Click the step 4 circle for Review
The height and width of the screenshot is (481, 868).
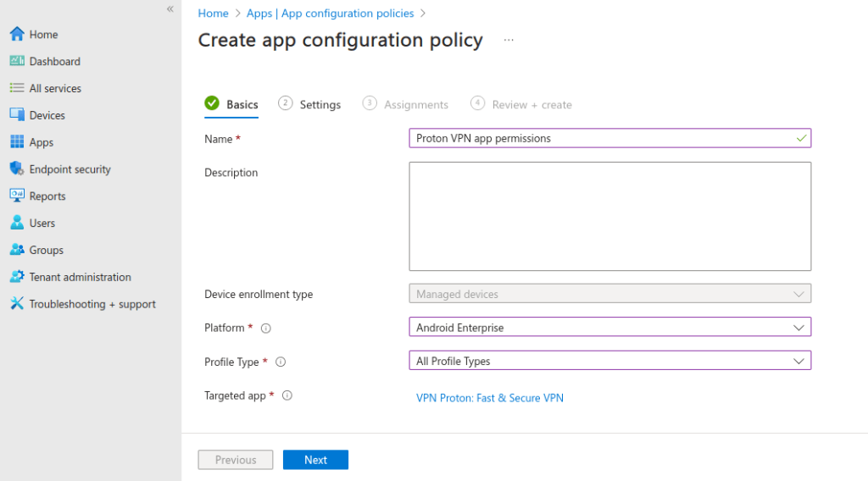tap(477, 103)
